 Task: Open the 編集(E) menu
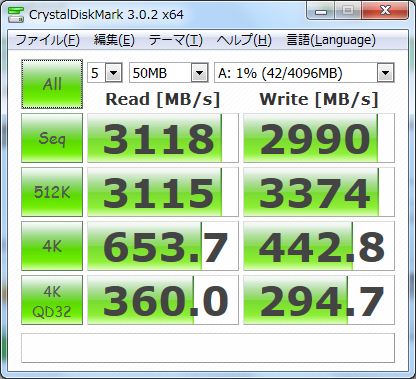click(114, 40)
